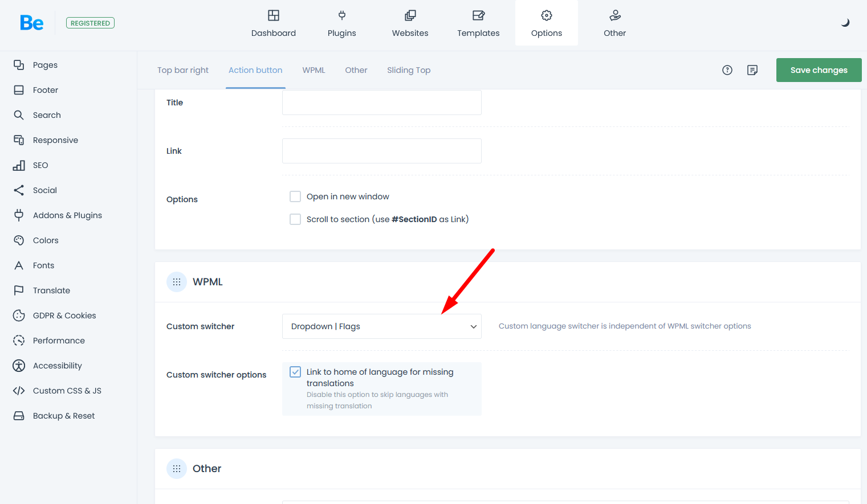867x504 pixels.
Task: Open the Options gear icon in top navigation
Action: (x=547, y=15)
